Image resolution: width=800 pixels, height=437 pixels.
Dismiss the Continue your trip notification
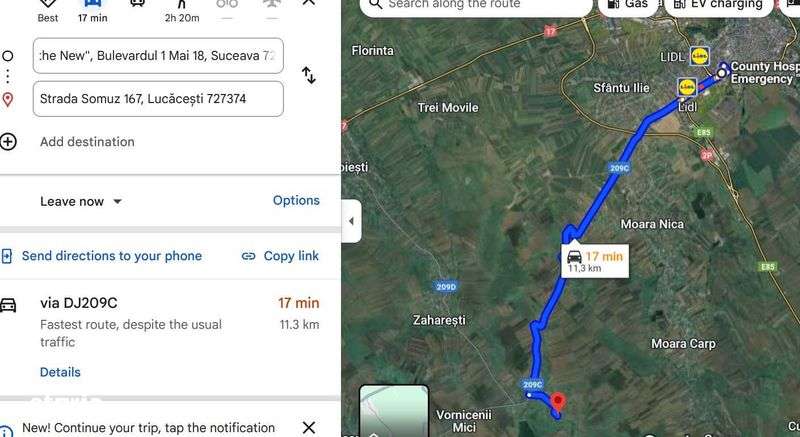(309, 428)
